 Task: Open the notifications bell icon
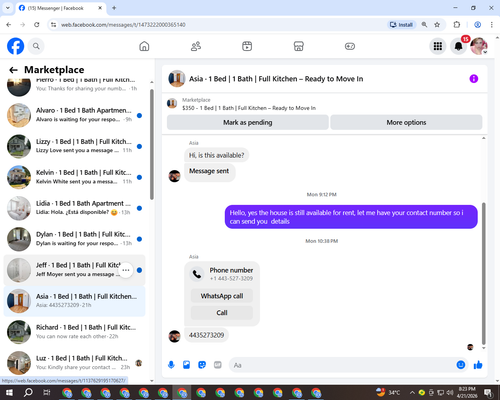coord(458,46)
